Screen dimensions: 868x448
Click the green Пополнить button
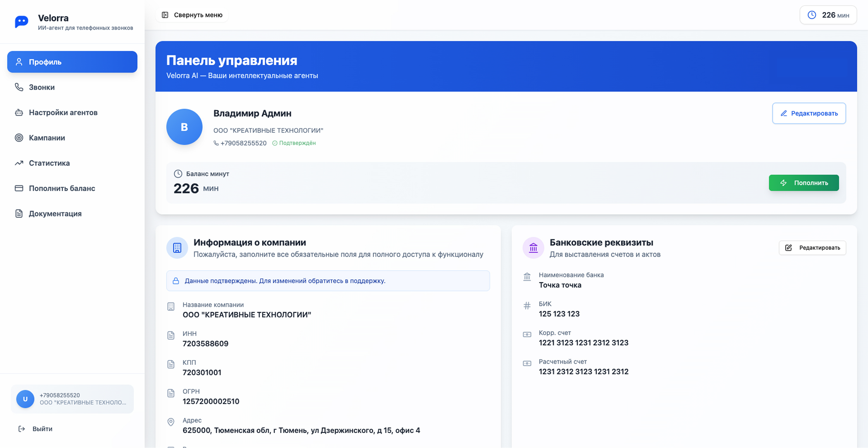(804, 183)
